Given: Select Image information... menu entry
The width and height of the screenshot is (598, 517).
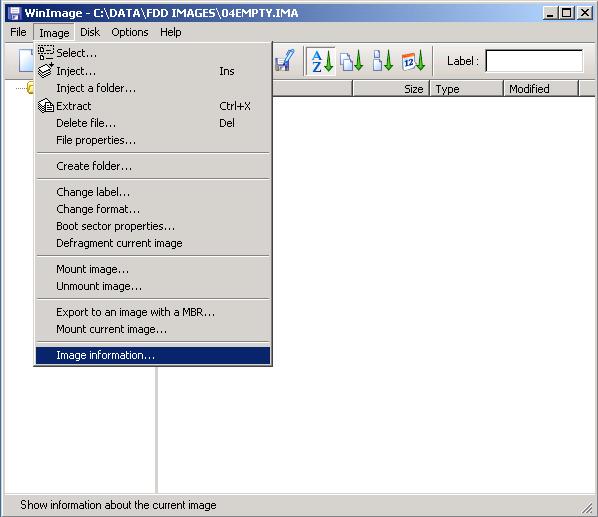Looking at the screenshot, I should pyautogui.click(x=153, y=355).
